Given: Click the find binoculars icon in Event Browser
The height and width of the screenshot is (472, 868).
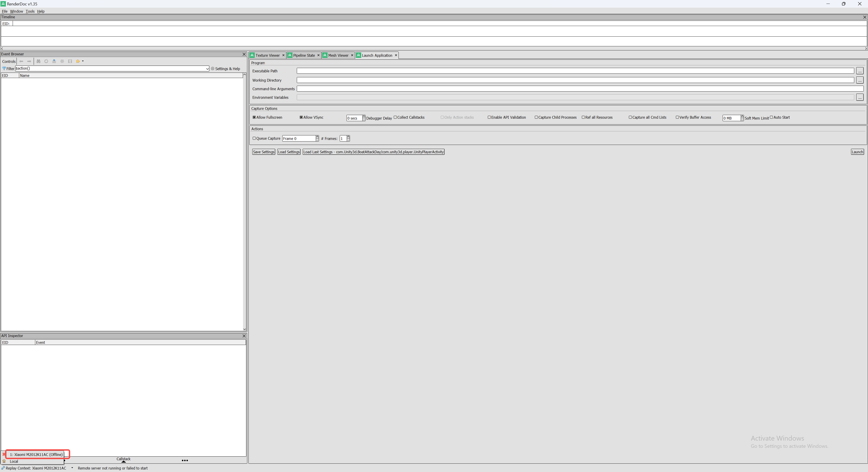Looking at the screenshot, I should 38,61.
